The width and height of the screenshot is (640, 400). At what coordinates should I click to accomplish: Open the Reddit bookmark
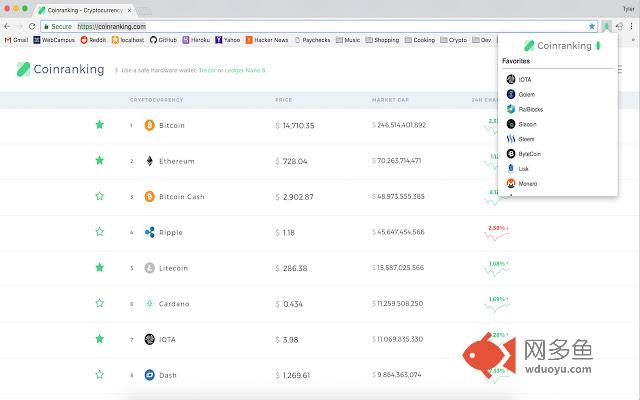tap(93, 40)
